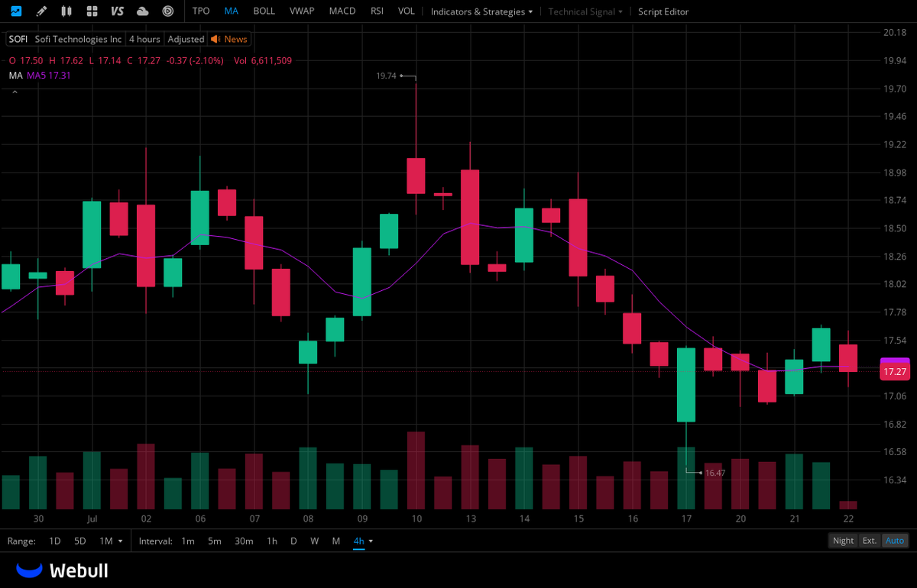The image size is (917, 588).
Task: Set range to 1D
Action: [55, 541]
